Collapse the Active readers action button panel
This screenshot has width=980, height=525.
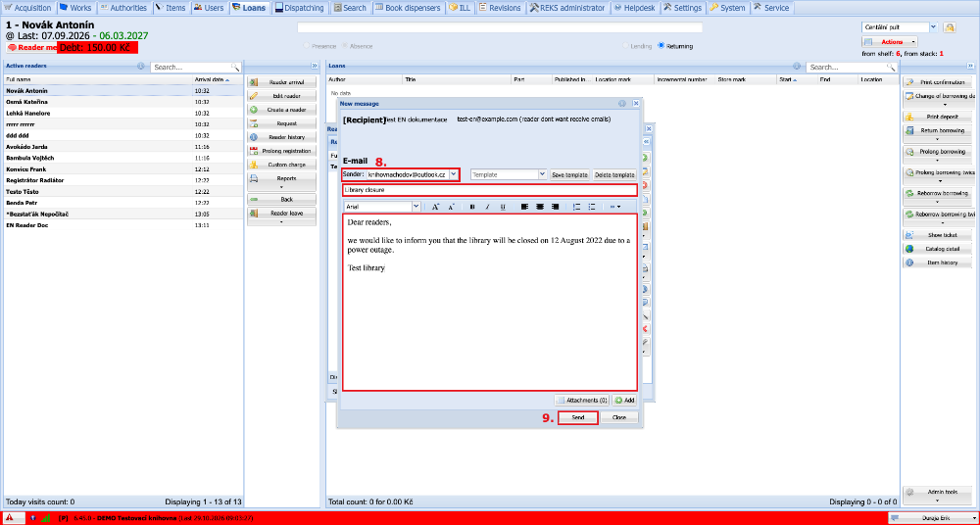[315, 66]
